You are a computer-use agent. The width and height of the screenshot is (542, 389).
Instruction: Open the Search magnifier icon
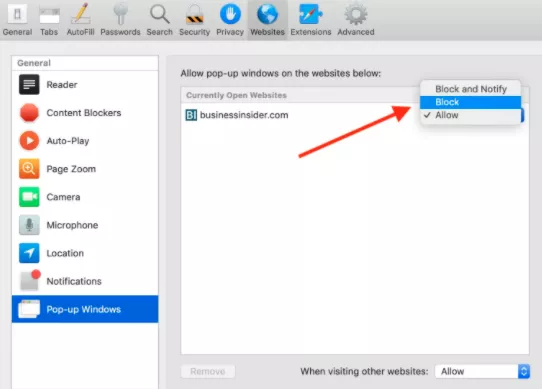tap(159, 14)
